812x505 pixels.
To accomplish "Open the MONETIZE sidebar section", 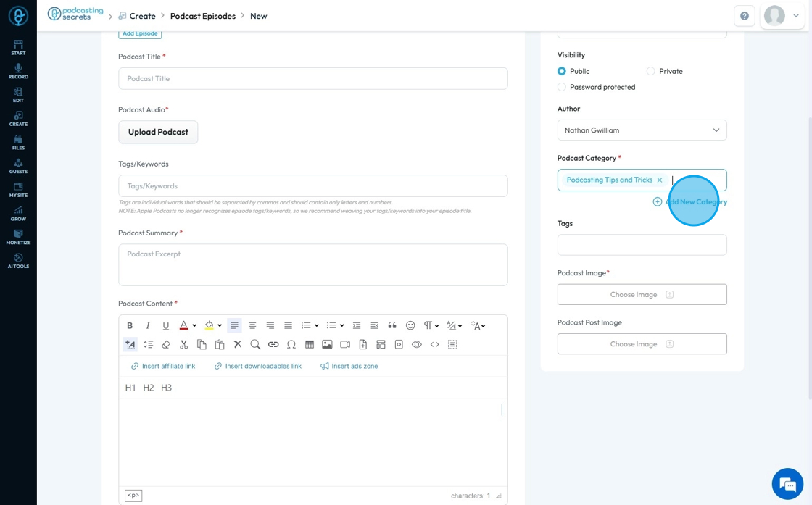I will click(x=18, y=237).
